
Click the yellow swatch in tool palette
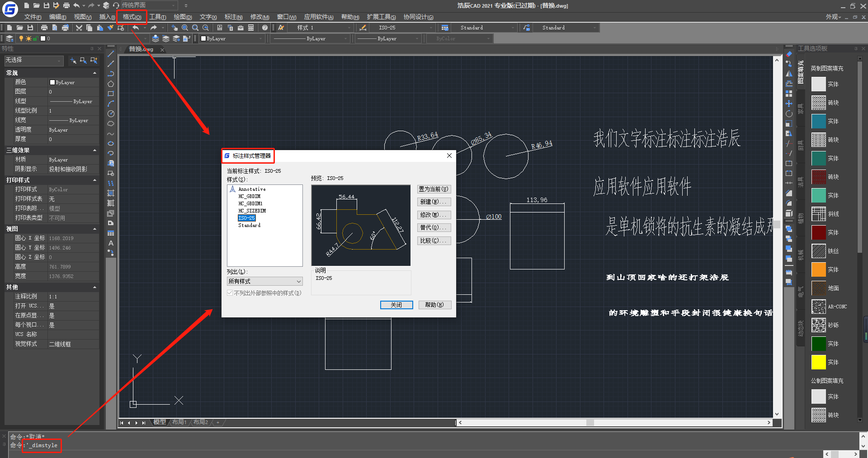(x=819, y=362)
